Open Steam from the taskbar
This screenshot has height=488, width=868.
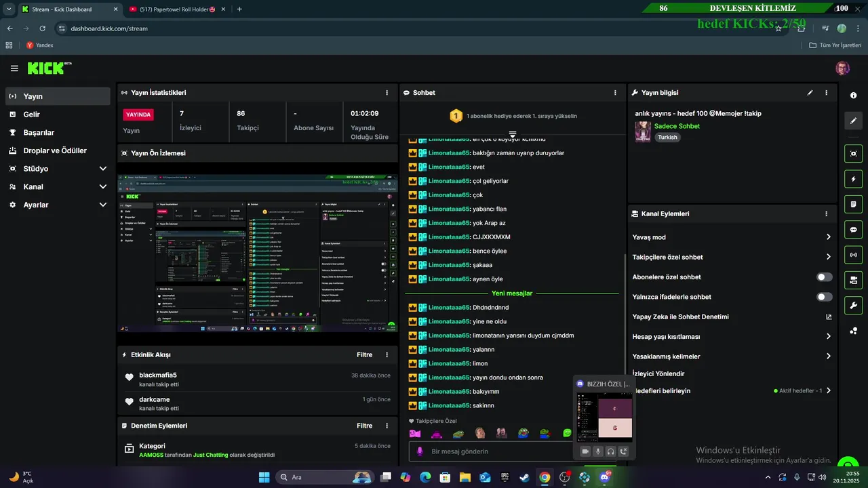coord(525,477)
